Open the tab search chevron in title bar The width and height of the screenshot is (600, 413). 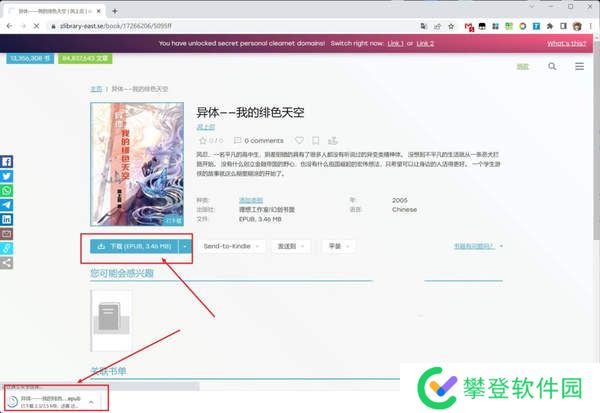pos(532,7)
